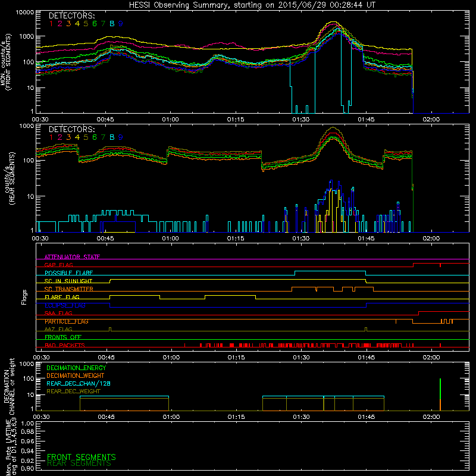Click the HESSI Observing Summary title text
Screen dimensions: 476x476
[252, 5]
